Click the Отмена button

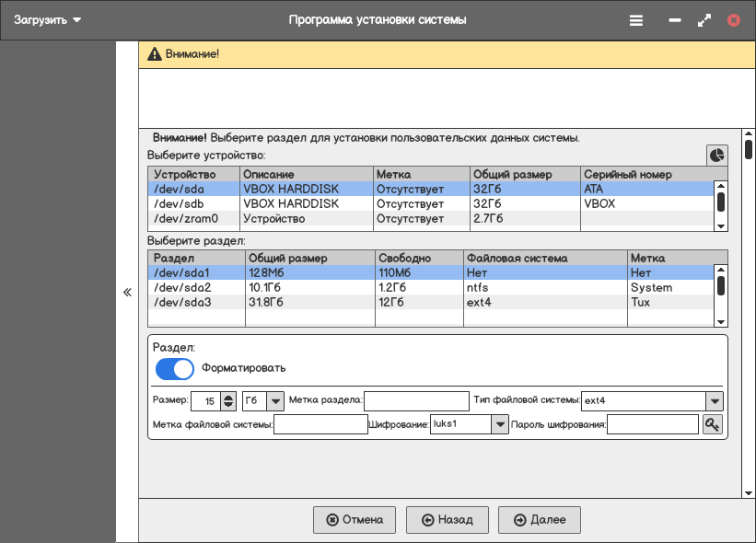pyautogui.click(x=355, y=520)
